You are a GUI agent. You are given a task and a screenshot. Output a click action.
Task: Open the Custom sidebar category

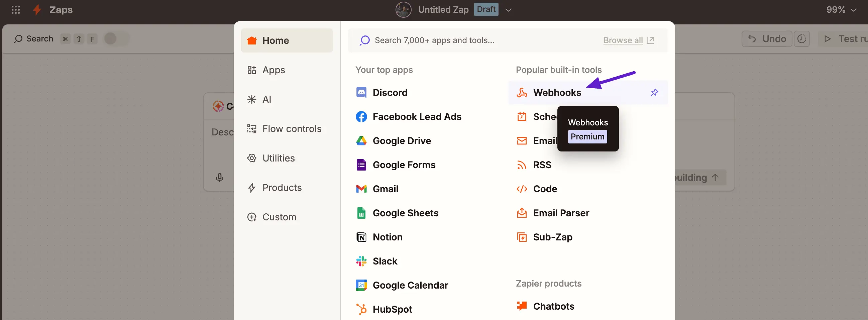tap(287, 217)
